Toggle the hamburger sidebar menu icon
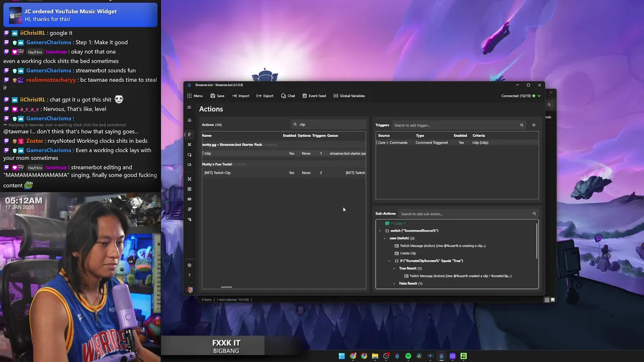This screenshot has width=644, height=362. tap(189, 107)
